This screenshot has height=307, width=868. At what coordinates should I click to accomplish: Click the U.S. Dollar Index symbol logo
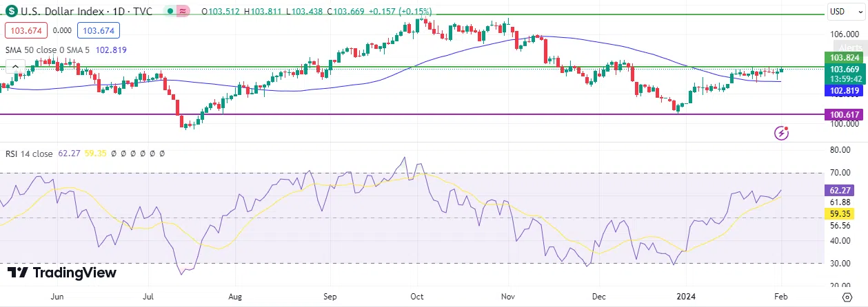click(12, 11)
